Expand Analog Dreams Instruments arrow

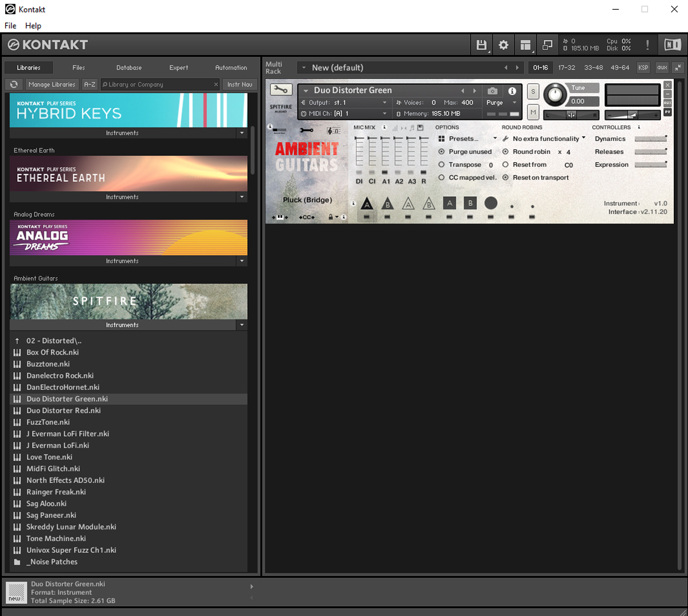(x=242, y=261)
